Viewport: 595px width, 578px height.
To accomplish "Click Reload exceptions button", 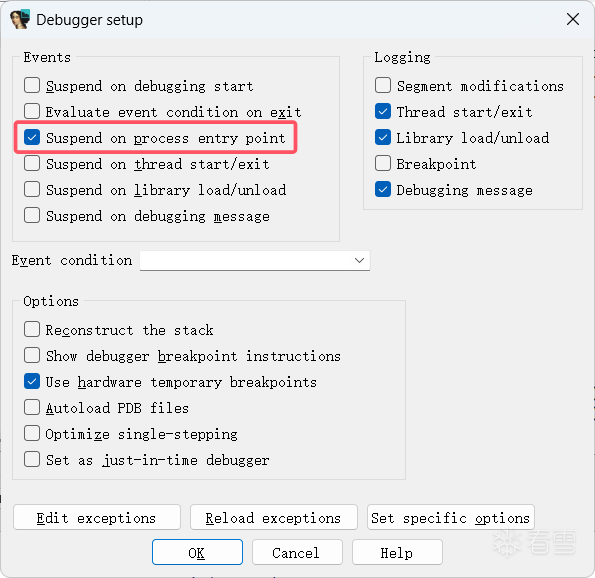I will coord(274,517).
